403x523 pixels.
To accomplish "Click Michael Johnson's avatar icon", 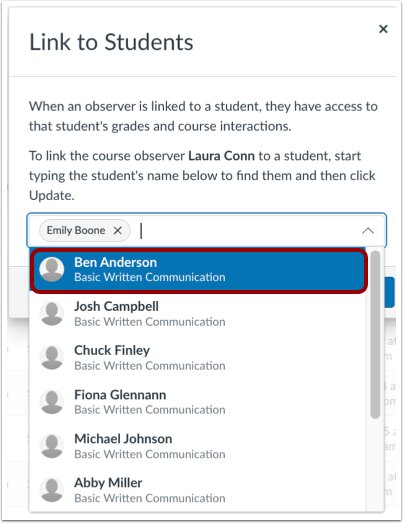I will coord(52,446).
